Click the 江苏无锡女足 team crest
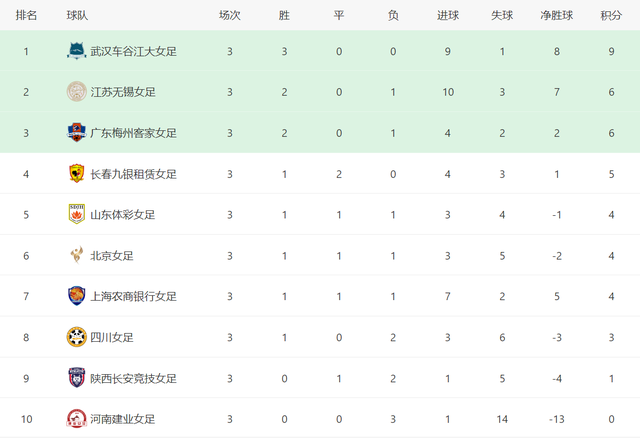Image resolution: width=640 pixels, height=438 pixels. 76,91
